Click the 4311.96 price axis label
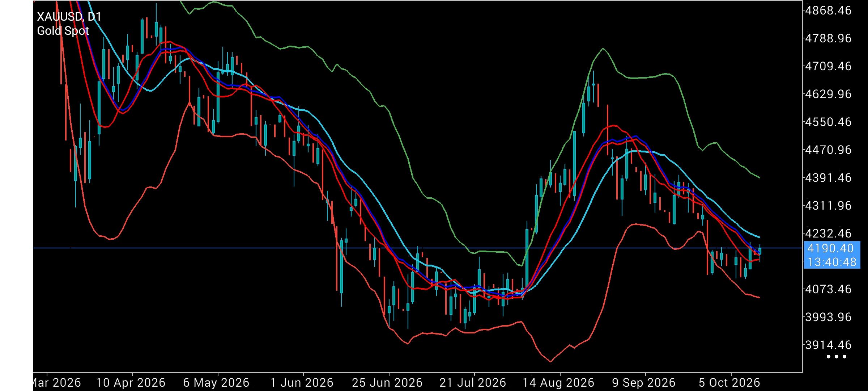 click(828, 205)
